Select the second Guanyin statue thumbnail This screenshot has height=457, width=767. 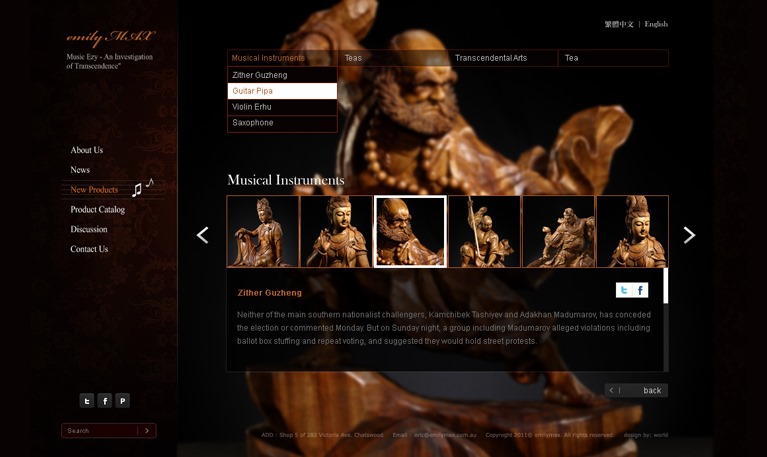point(337,231)
